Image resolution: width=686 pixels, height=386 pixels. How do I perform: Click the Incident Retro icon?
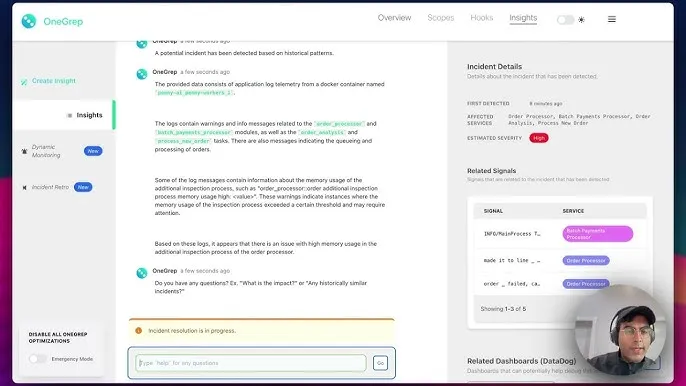click(x=24, y=188)
